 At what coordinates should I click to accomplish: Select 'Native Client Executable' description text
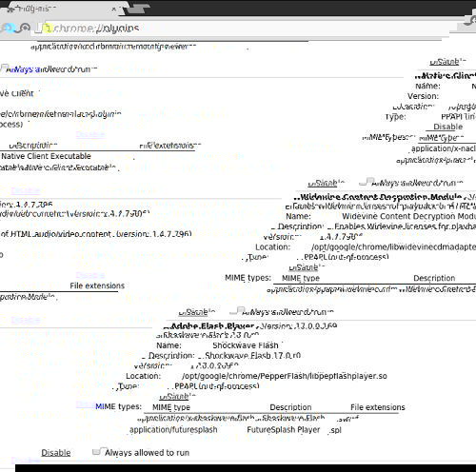pos(46,156)
